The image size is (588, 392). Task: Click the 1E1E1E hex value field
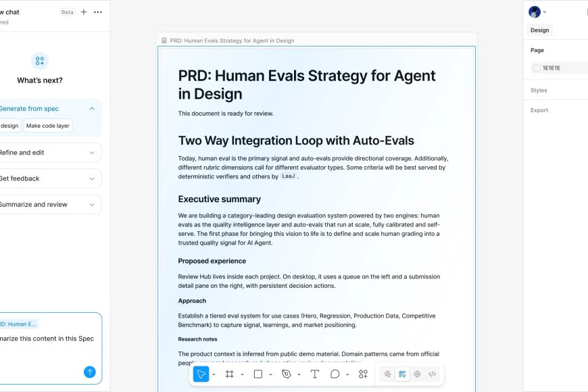point(552,68)
